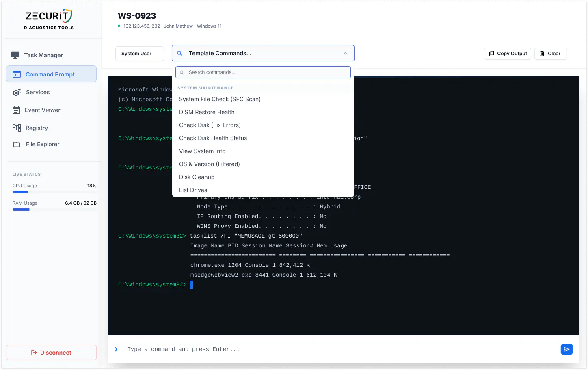
Task: Click the magnifier icon in Template Commands box
Action: point(180,53)
